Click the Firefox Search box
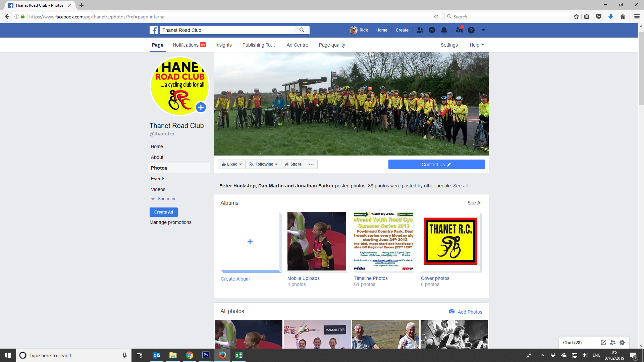 507,16
